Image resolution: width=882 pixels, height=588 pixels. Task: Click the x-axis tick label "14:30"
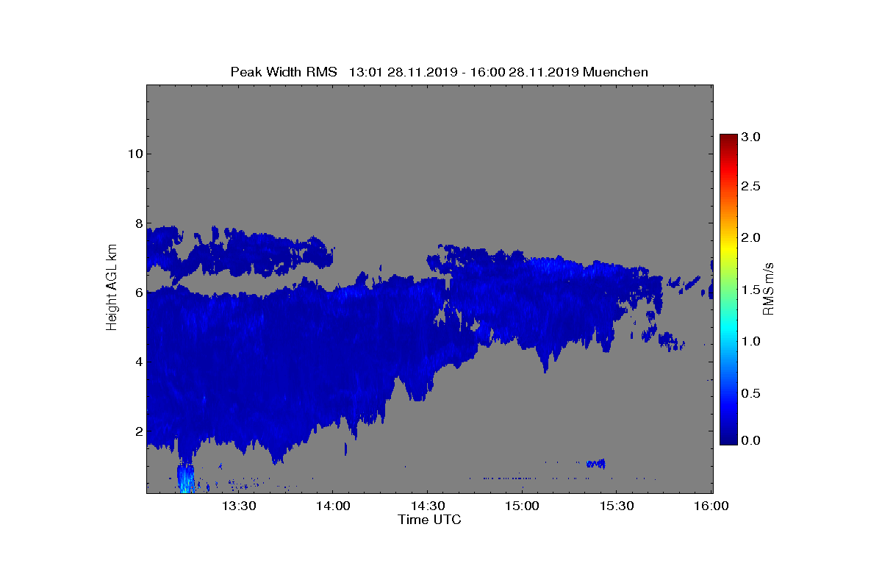point(428,506)
